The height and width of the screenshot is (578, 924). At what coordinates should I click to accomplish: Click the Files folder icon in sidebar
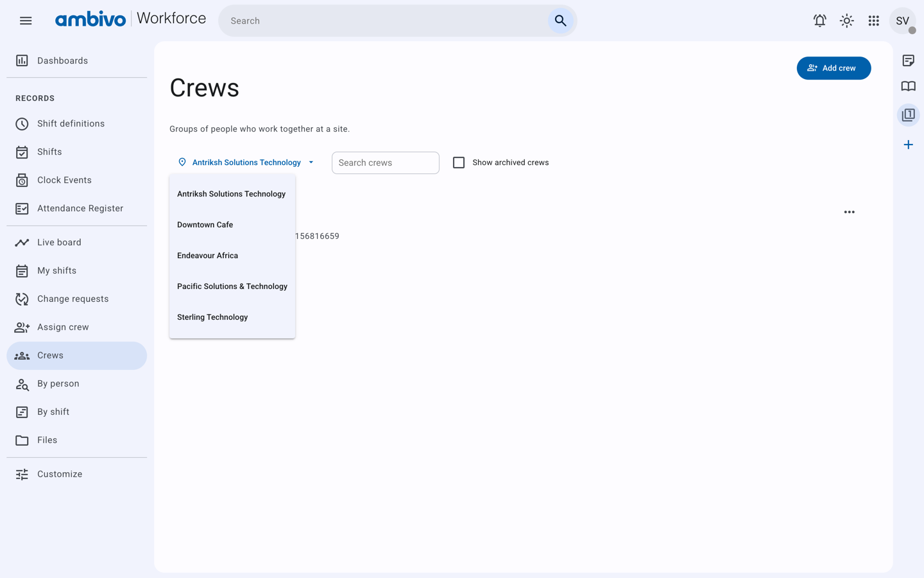(x=22, y=440)
